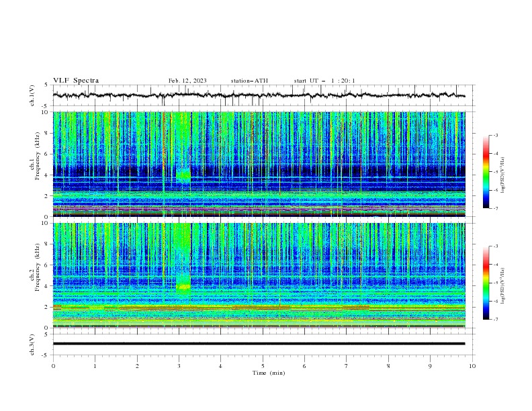Click the "5" tick on the time axis

[x=263, y=366]
